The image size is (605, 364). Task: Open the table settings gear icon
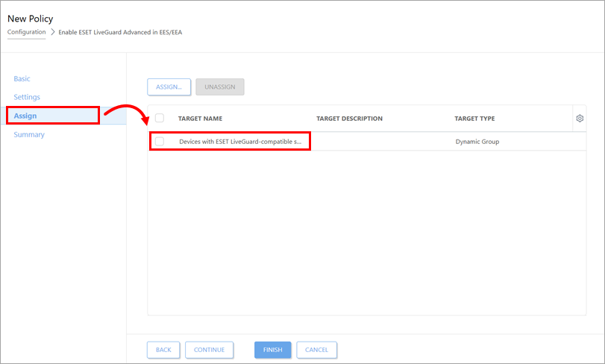[580, 119]
